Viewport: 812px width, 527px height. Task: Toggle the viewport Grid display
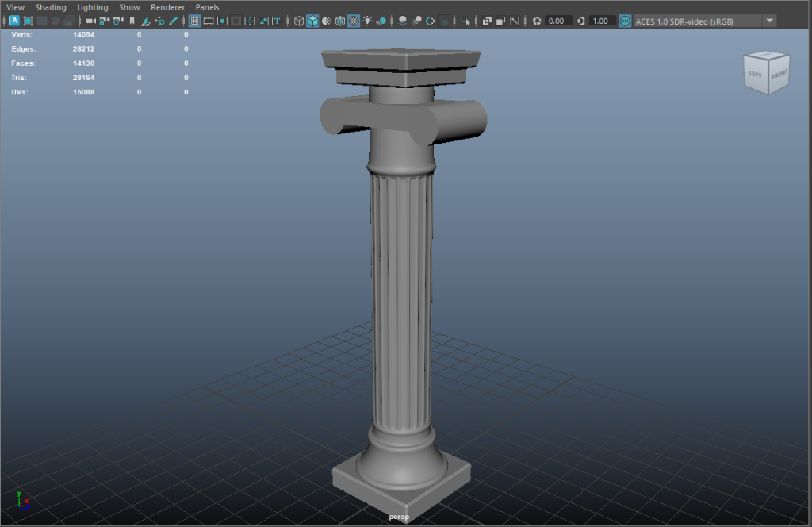coord(194,21)
